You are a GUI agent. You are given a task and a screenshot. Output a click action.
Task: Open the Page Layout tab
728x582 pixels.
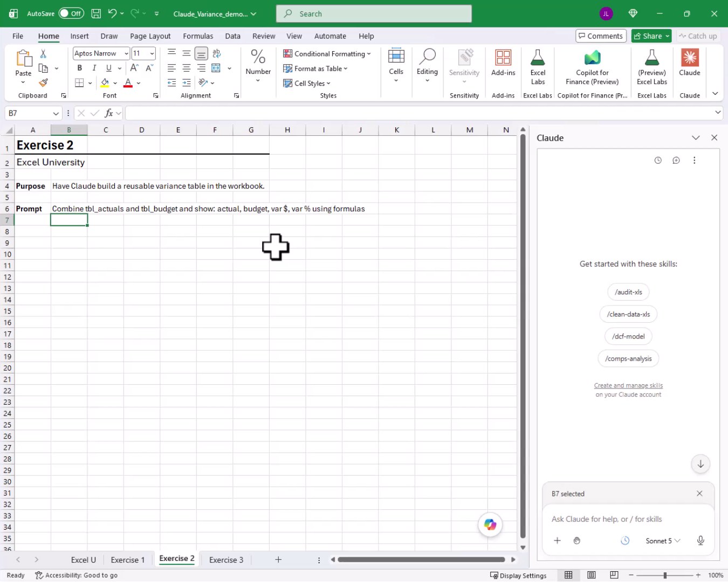pyautogui.click(x=150, y=36)
